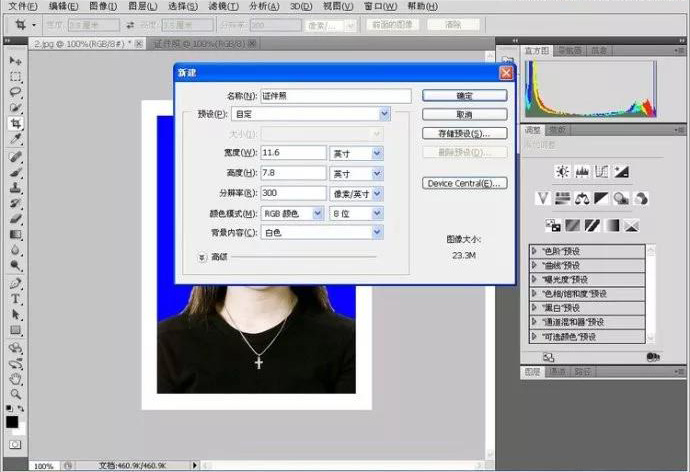
Task: Open the 滤镜 menu
Action: [223, 6]
